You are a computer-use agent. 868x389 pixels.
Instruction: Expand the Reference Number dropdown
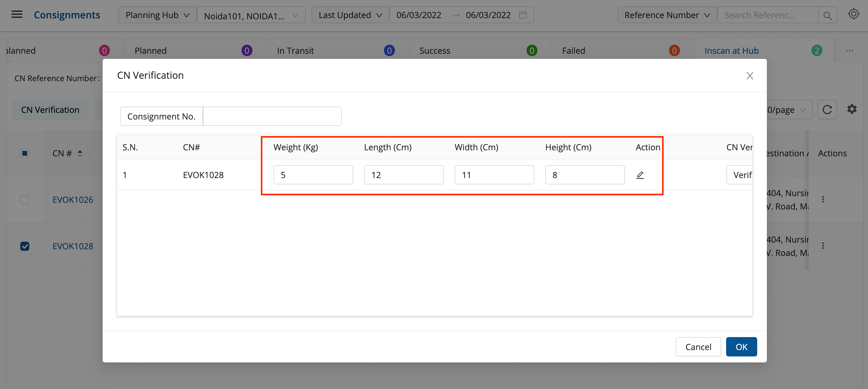coord(667,15)
